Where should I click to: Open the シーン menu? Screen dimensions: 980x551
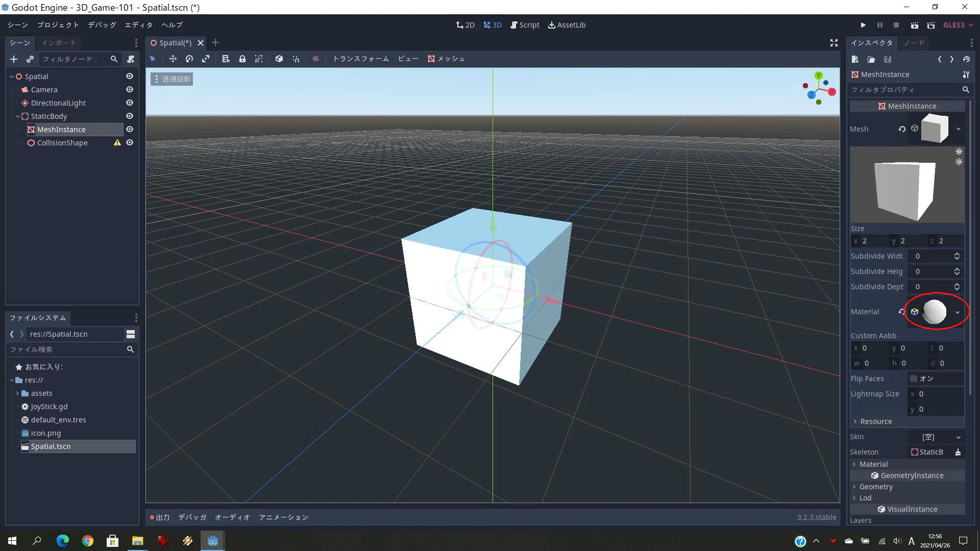tap(18, 25)
